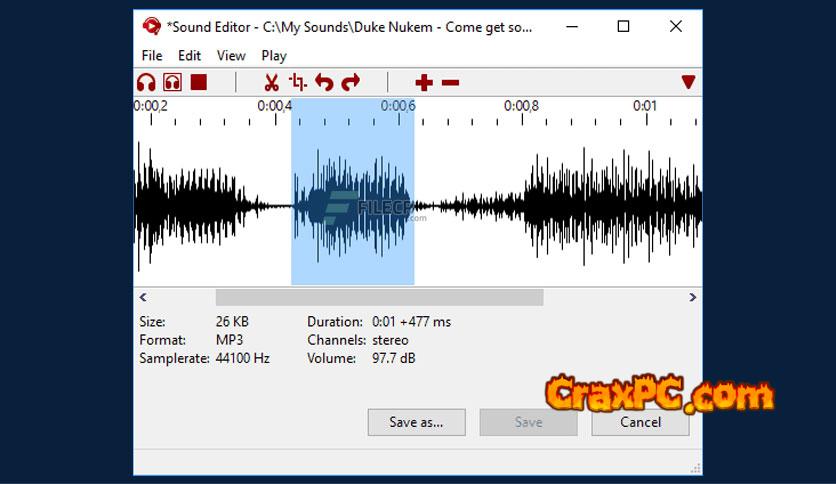Close the Sound Editor window

(676, 26)
